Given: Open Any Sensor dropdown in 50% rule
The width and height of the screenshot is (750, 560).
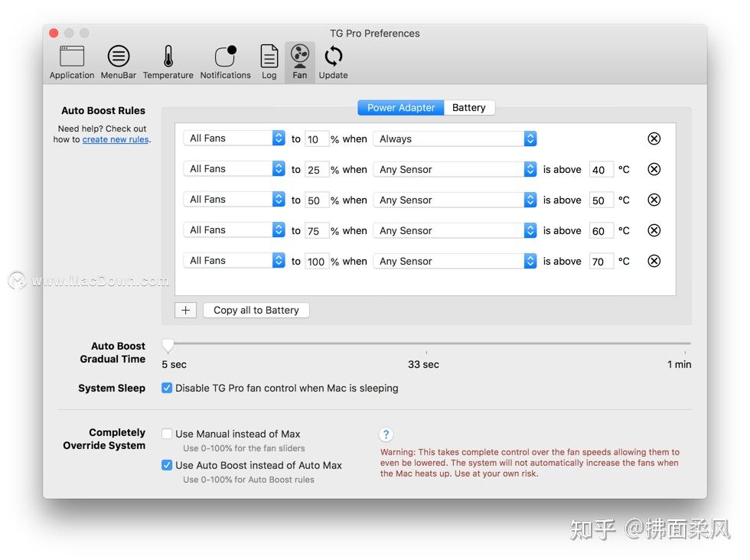Looking at the screenshot, I should click(x=455, y=200).
